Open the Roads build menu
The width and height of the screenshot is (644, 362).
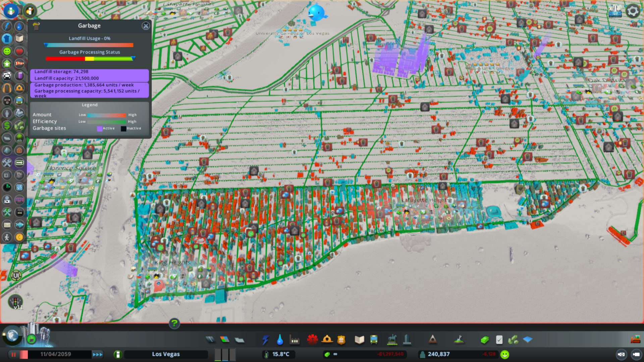click(210, 340)
